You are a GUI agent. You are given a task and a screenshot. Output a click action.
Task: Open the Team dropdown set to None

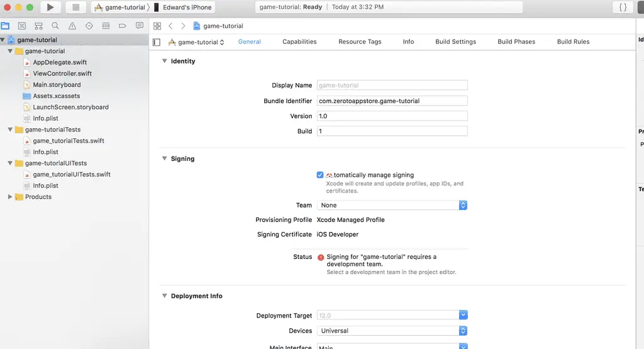click(392, 205)
